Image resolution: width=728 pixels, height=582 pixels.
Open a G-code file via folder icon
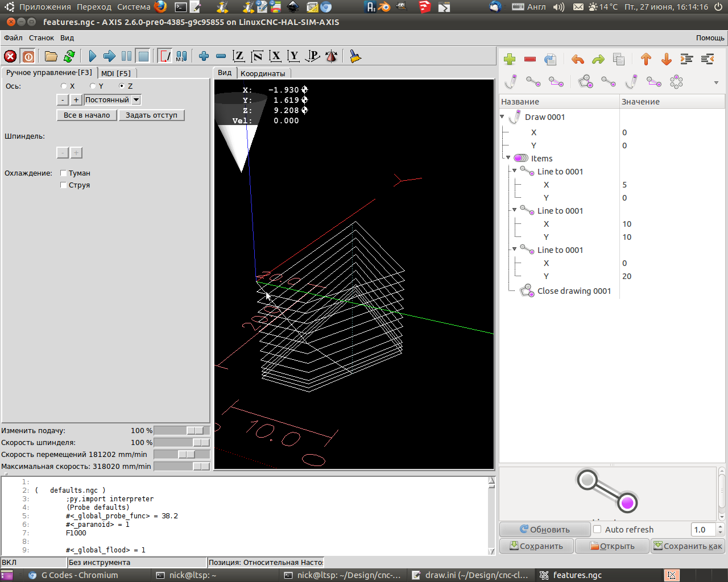point(51,56)
